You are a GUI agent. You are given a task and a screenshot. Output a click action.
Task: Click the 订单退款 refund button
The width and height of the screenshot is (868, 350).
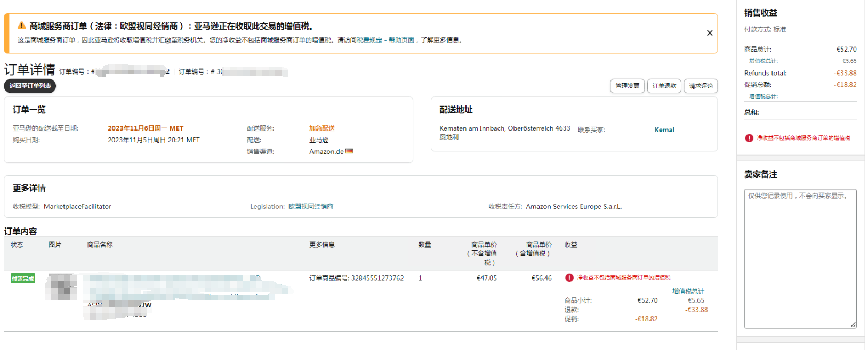click(664, 86)
